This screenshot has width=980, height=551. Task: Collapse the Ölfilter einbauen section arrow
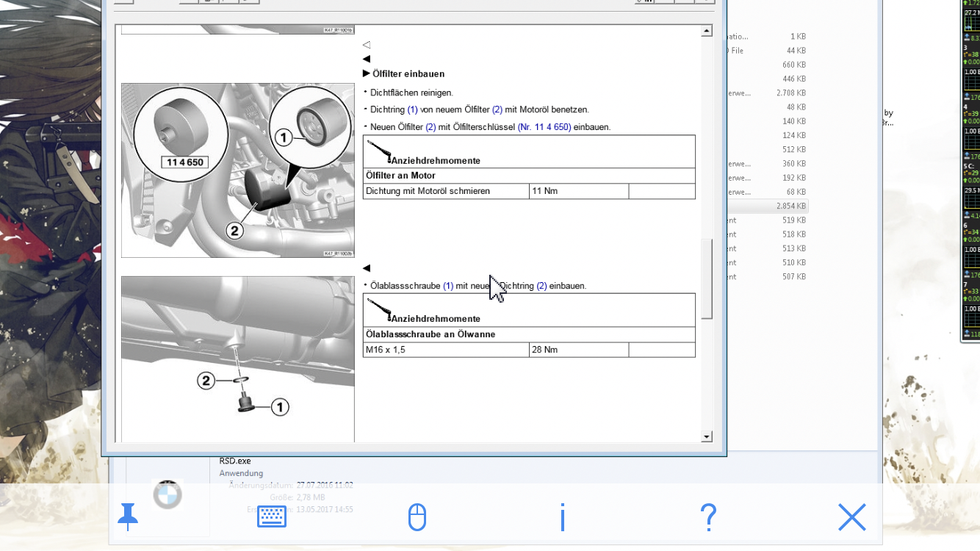[x=367, y=73]
